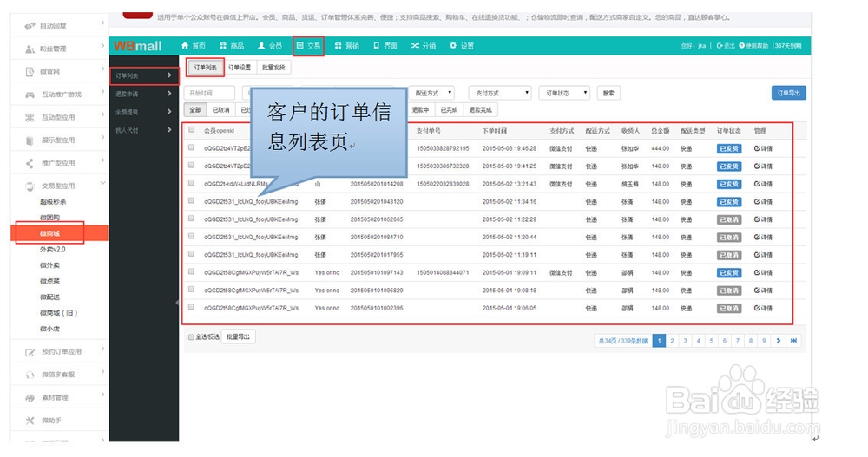
Task: Click the 批量导出 button
Action: click(x=238, y=337)
